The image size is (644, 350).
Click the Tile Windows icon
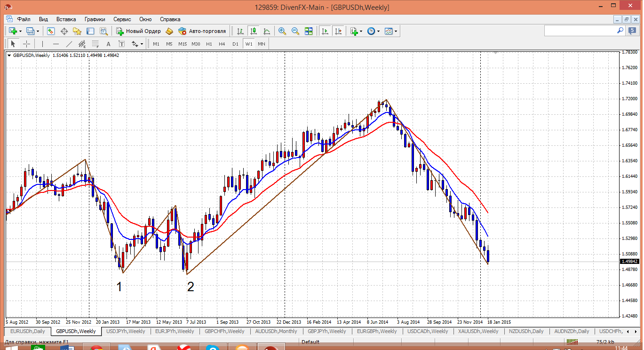[309, 31]
